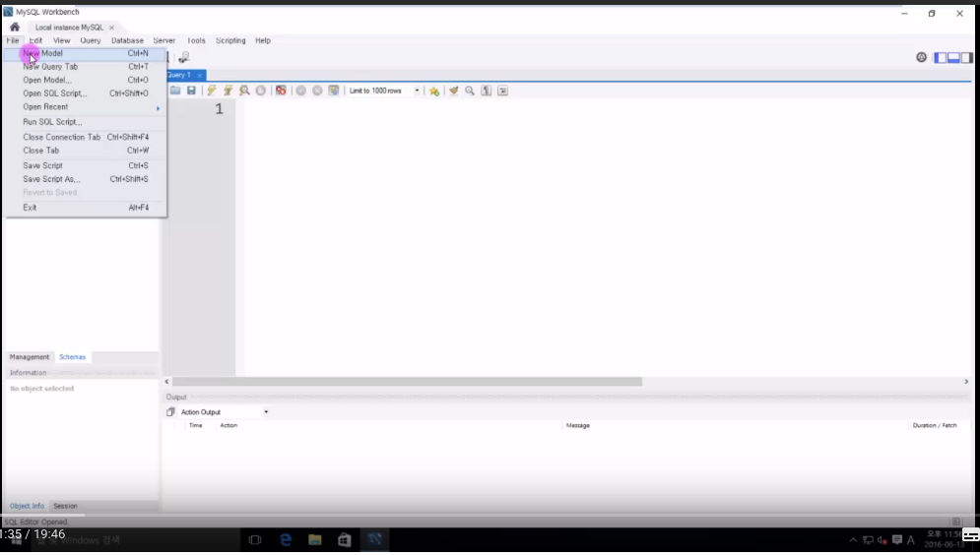Screen dimensions: 980x555
Task: Go to the Home screen icon
Action: click(x=15, y=27)
